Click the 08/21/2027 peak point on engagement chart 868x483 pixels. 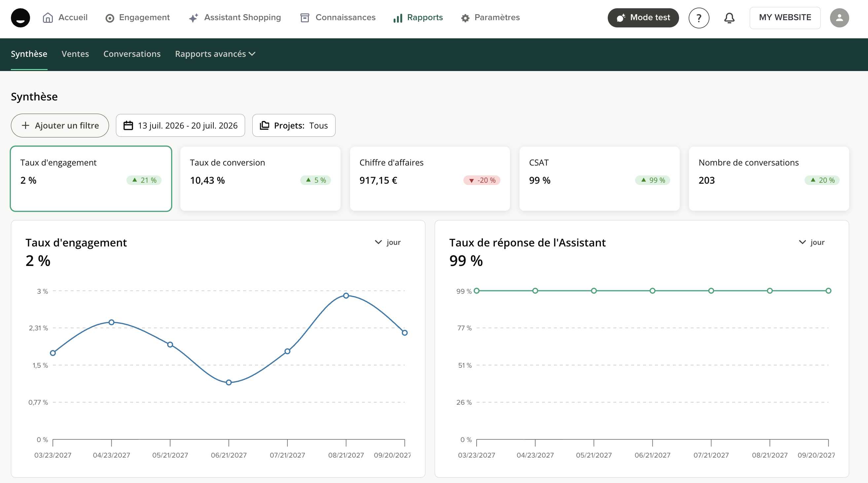point(346,296)
